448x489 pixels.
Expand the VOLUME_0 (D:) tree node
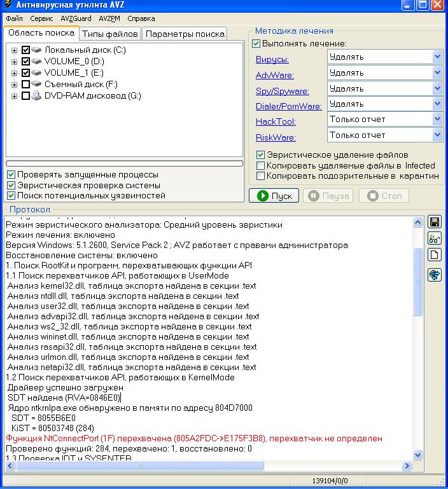click(x=14, y=62)
